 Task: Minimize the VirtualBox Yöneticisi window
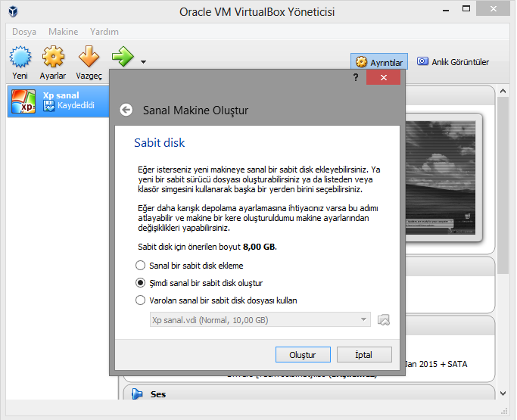pos(446,10)
